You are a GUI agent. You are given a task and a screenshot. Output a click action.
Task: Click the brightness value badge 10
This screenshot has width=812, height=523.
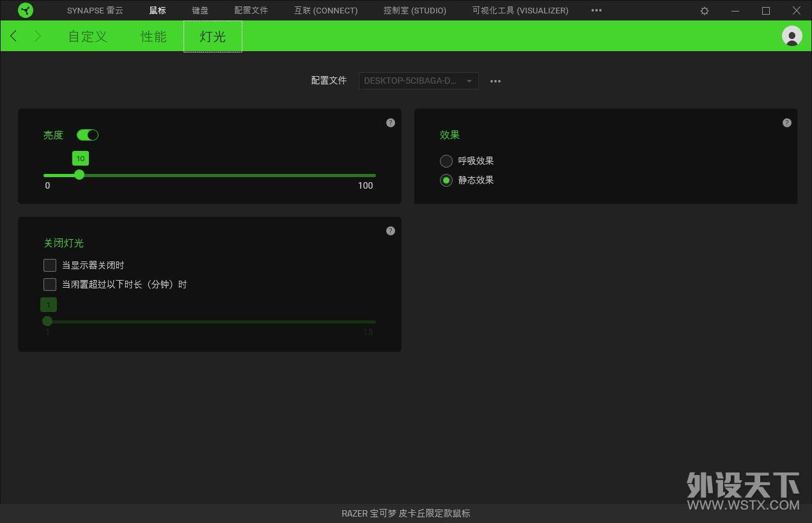point(81,159)
